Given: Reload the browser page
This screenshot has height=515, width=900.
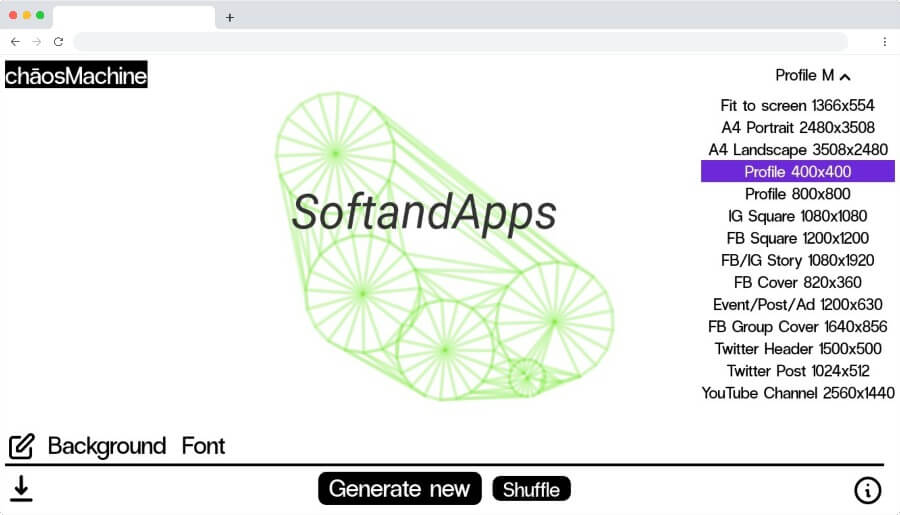Looking at the screenshot, I should pos(58,41).
